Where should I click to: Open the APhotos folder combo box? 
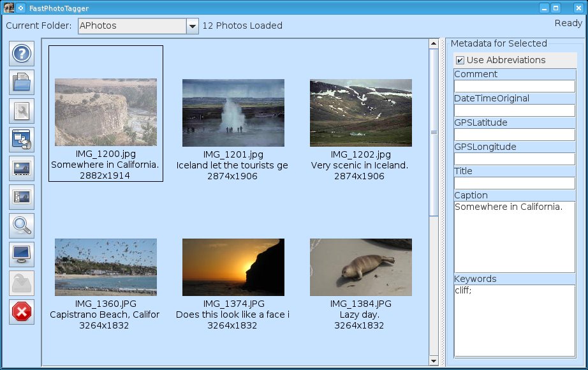click(x=132, y=26)
